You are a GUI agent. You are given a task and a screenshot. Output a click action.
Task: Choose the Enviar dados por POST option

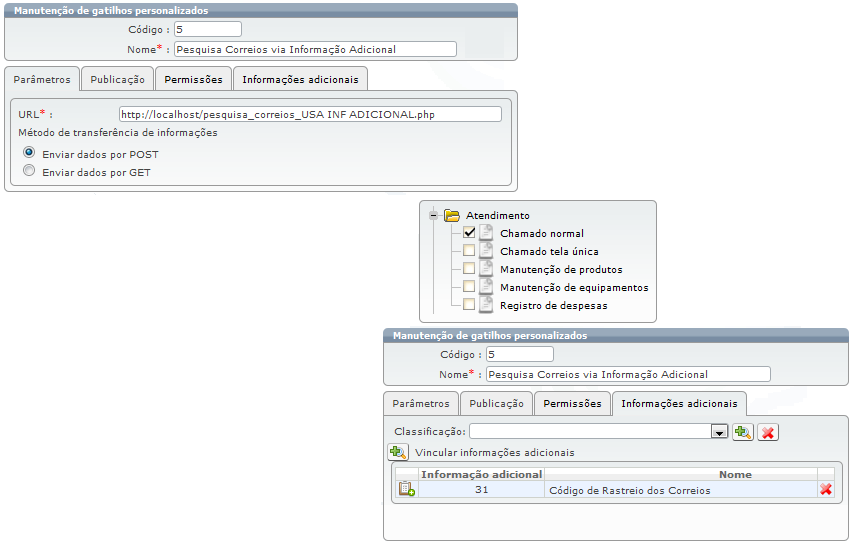coord(30,154)
